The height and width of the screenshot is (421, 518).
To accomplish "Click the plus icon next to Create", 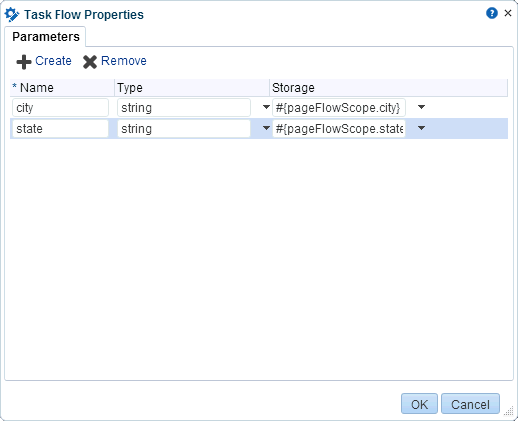I will [x=24, y=62].
